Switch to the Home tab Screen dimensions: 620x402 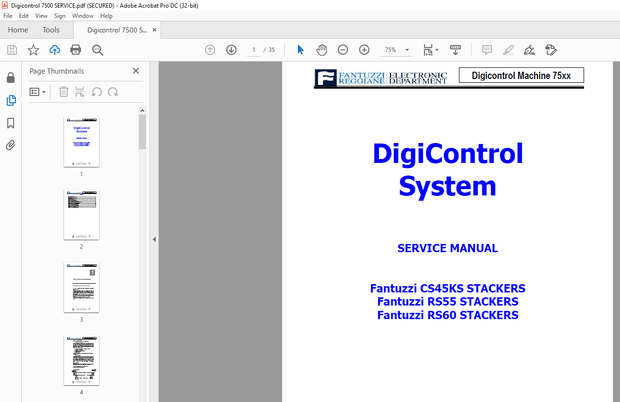(x=18, y=30)
